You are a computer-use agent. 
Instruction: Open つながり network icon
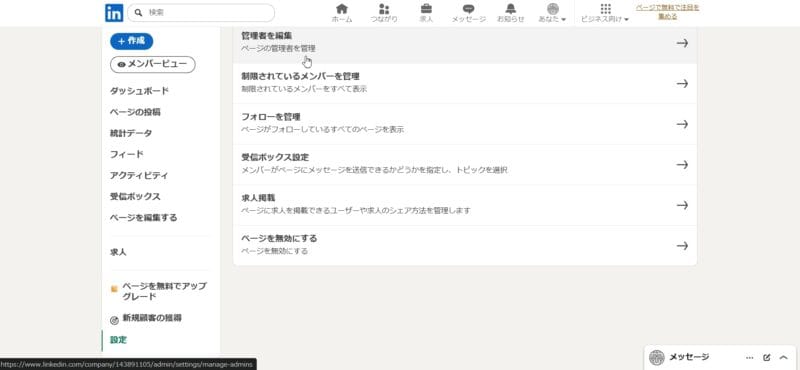coord(384,13)
